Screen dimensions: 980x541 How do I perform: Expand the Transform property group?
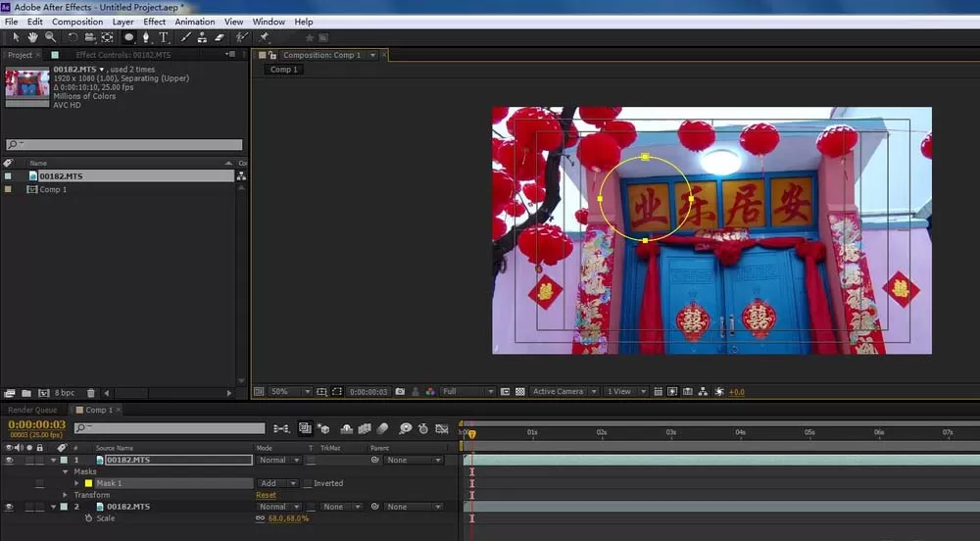click(65, 495)
